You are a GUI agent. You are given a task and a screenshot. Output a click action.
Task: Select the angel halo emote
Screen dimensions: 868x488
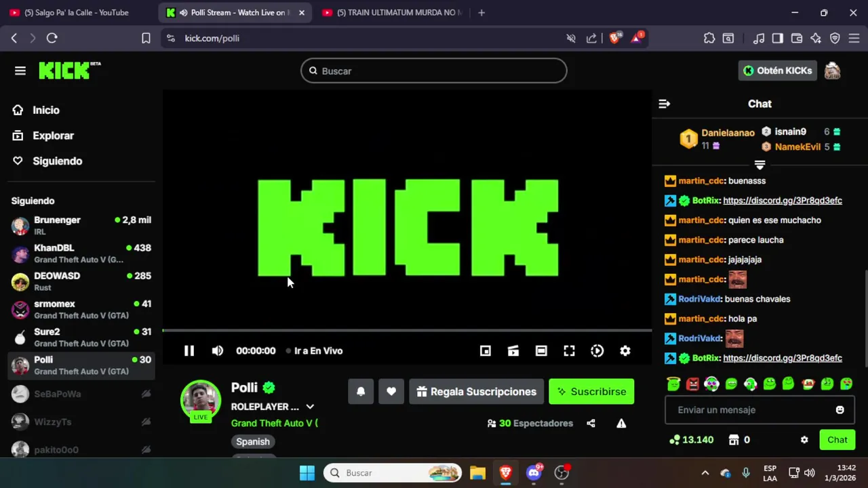[x=673, y=384]
